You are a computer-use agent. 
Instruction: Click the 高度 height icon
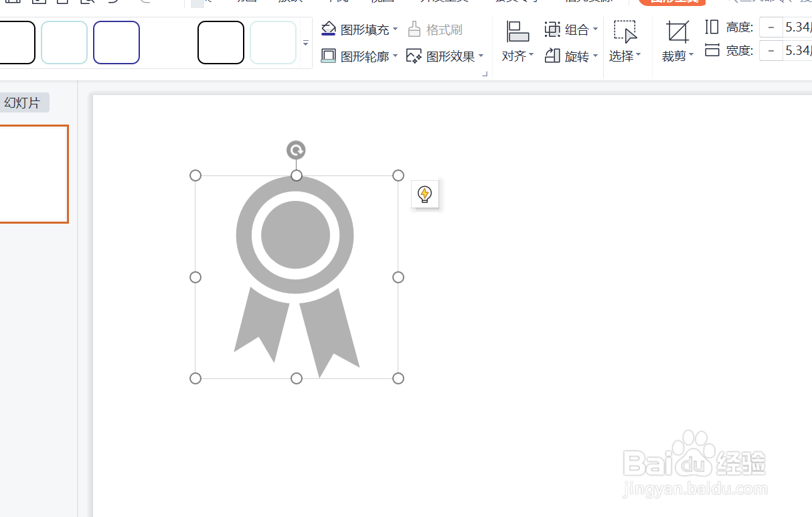click(x=712, y=27)
